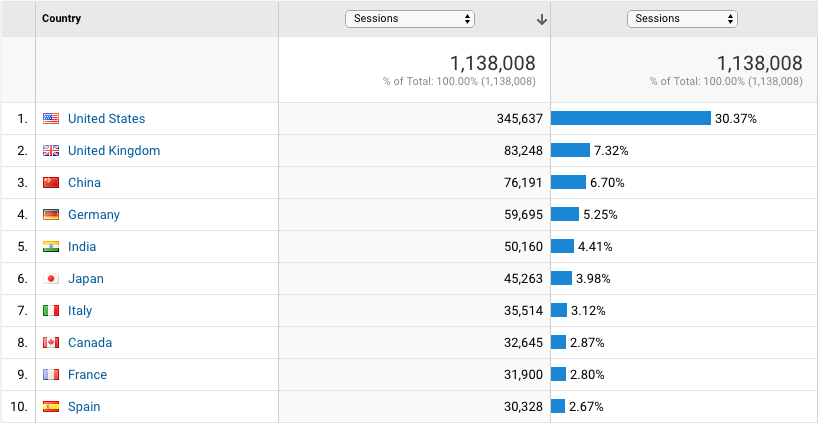The image size is (818, 423).
Task: Click the Country column header
Action: (62, 19)
